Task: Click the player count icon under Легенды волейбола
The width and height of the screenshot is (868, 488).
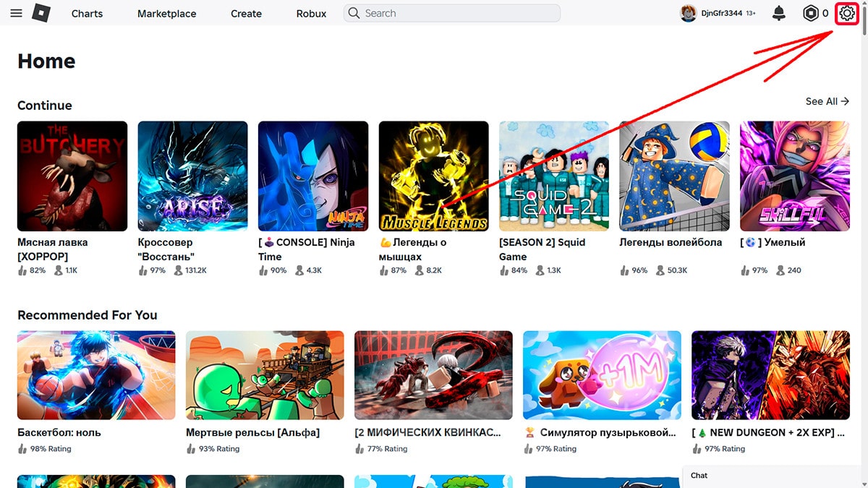Action: click(660, 270)
